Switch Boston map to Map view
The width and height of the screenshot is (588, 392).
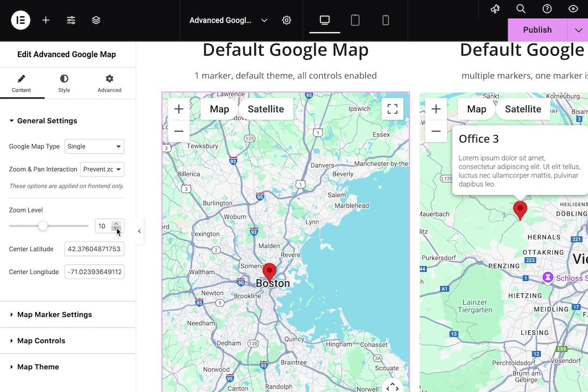(219, 109)
